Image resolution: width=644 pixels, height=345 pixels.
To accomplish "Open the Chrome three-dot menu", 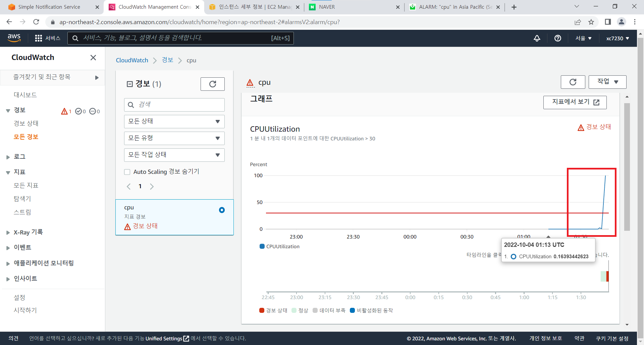I will tap(635, 22).
